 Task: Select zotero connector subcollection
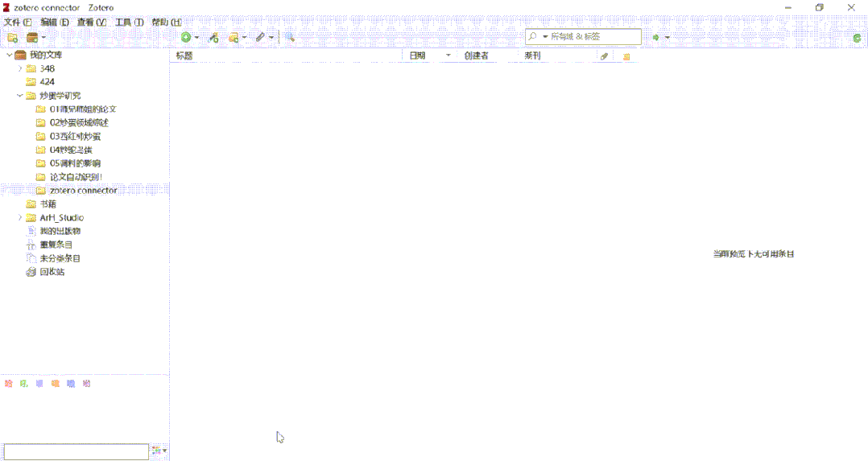point(84,191)
